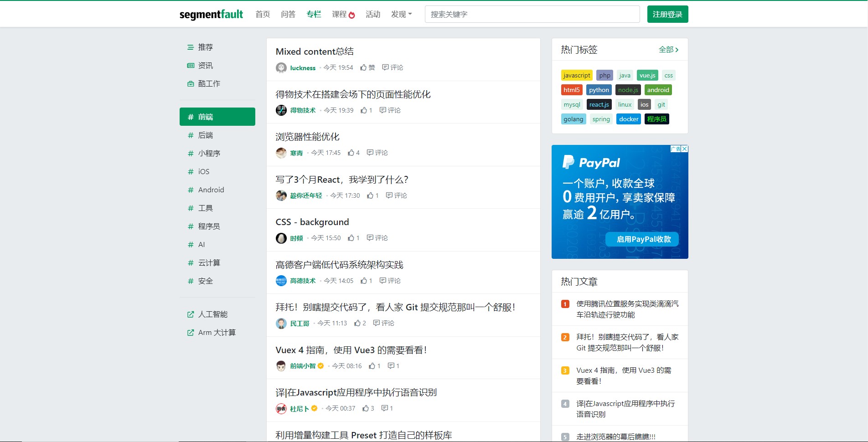Click 启用PayPal收款 ad button

(x=642, y=239)
